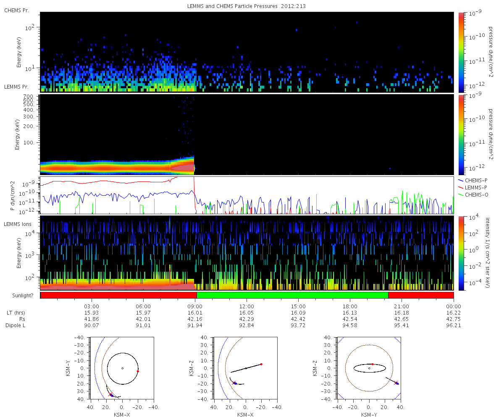Image resolution: width=504 pixels, height=420 pixels.
Task: Click the LEMMS Ions intensity color bar
Action: 462,253
